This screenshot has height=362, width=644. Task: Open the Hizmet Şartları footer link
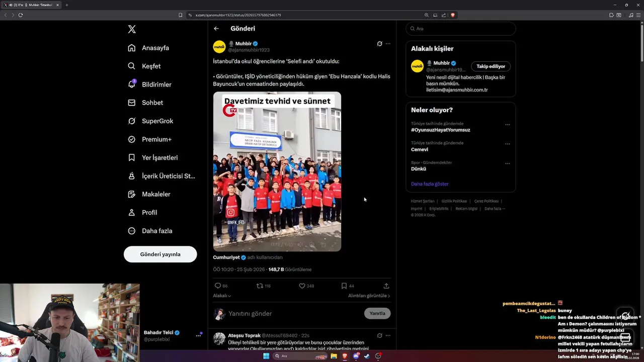pos(423,201)
